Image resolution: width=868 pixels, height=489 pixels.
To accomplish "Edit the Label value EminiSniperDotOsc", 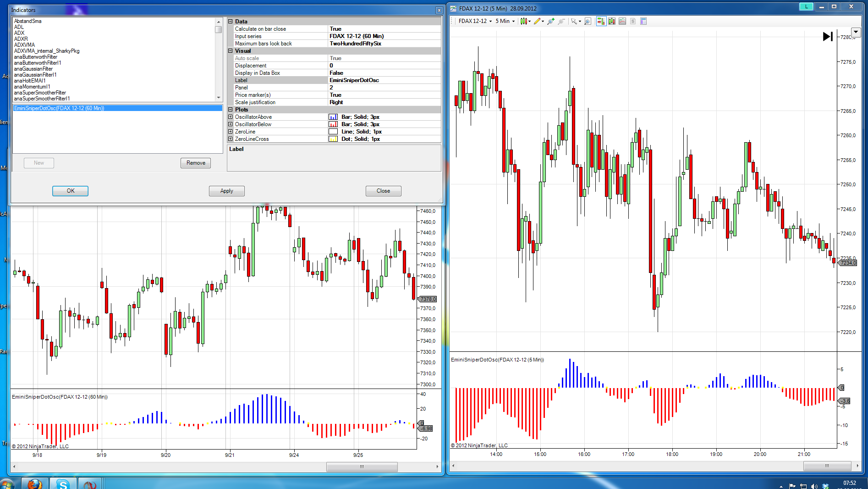I will point(385,80).
